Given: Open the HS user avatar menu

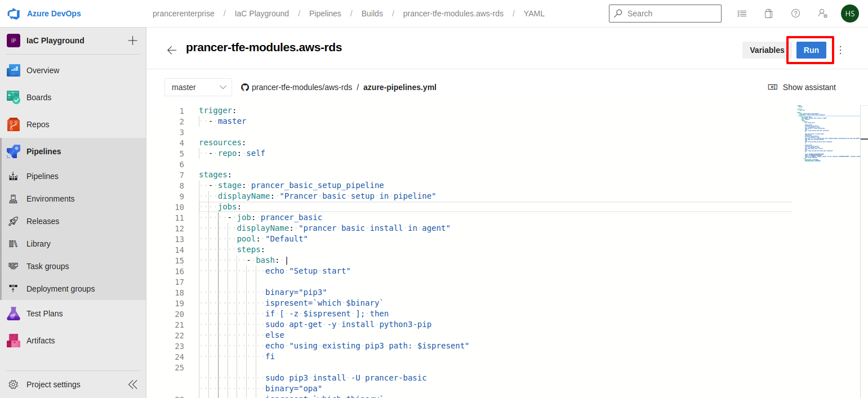Looking at the screenshot, I should pyautogui.click(x=849, y=14).
